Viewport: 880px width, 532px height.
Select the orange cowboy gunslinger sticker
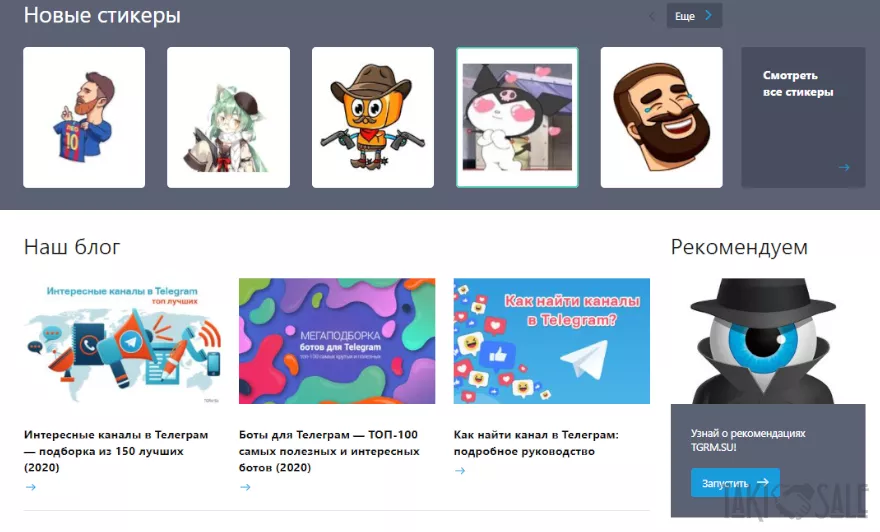[372, 117]
